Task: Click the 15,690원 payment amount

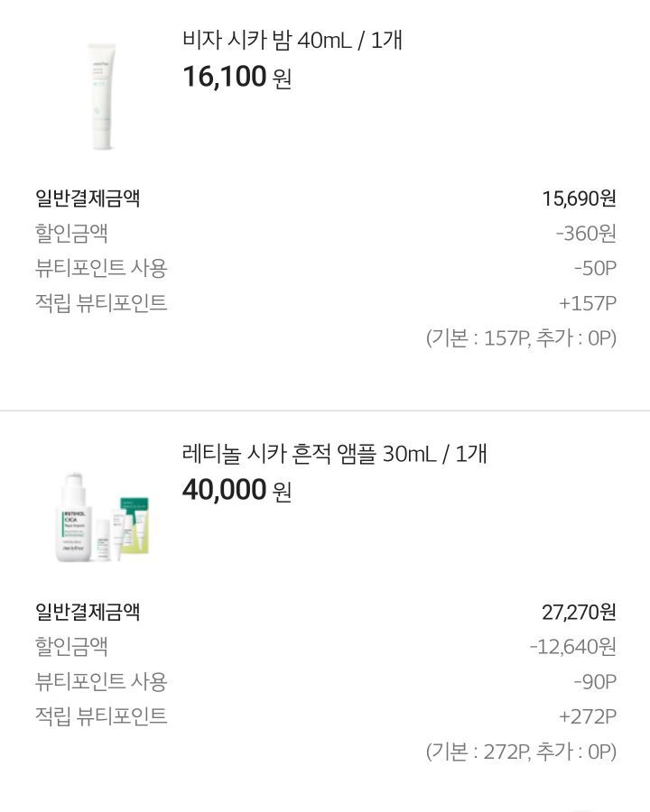Action: [579, 198]
